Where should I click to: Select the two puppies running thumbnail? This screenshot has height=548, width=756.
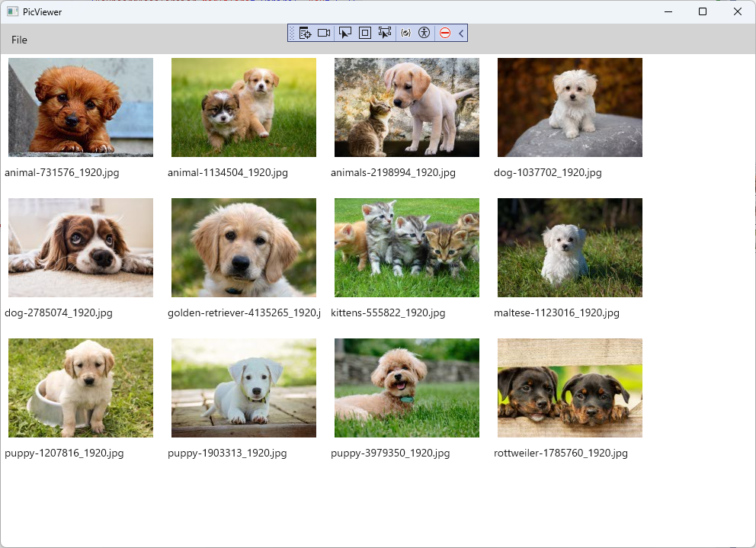(x=243, y=107)
